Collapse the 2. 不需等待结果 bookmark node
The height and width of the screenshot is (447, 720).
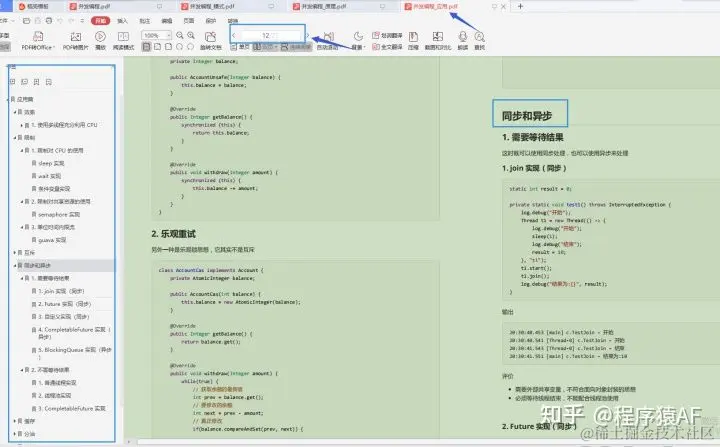tap(21, 370)
